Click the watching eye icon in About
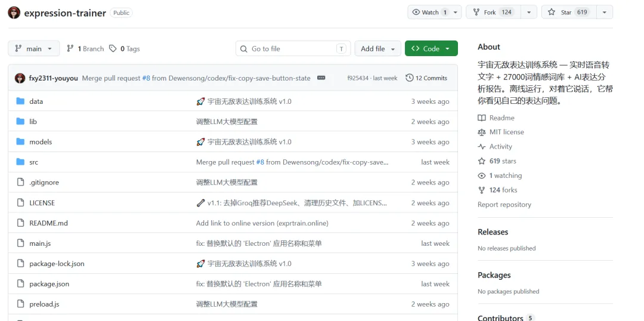The image size is (644, 321). 482,175
